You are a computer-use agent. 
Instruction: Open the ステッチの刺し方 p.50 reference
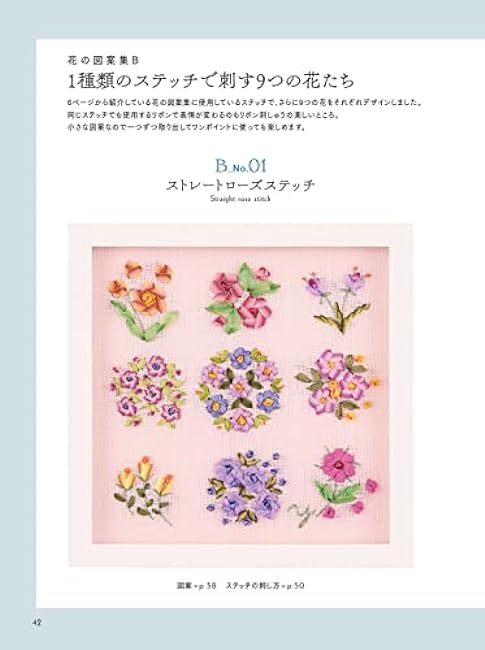click(265, 586)
